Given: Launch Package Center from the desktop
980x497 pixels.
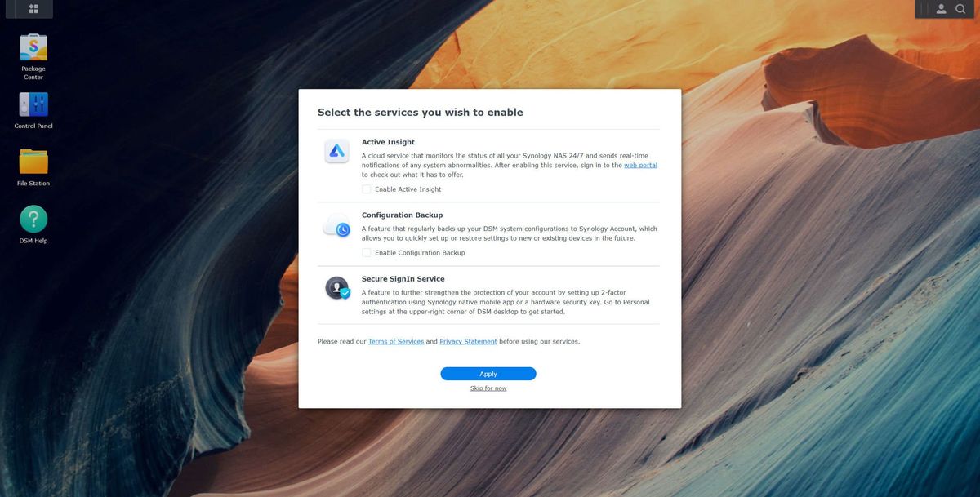Looking at the screenshot, I should (x=33, y=47).
